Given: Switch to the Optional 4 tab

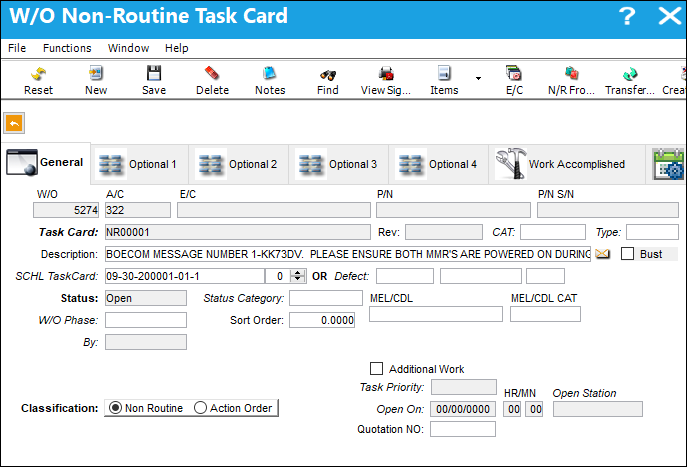Looking at the screenshot, I should pyautogui.click(x=439, y=164).
